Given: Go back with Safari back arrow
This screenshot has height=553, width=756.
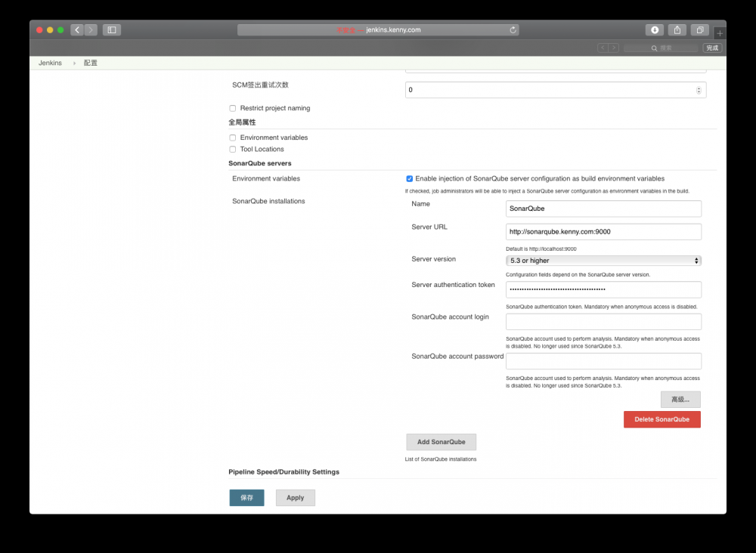Looking at the screenshot, I should pos(77,30).
